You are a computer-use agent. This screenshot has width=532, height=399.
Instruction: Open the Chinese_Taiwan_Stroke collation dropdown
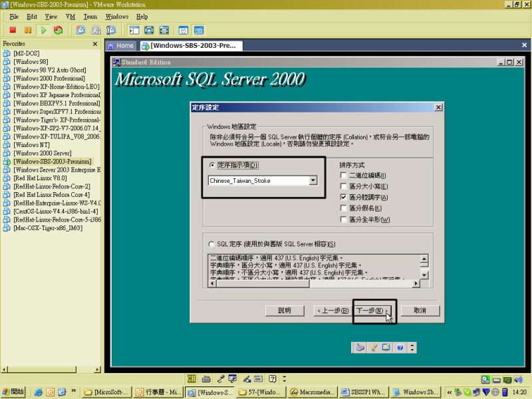coord(313,180)
